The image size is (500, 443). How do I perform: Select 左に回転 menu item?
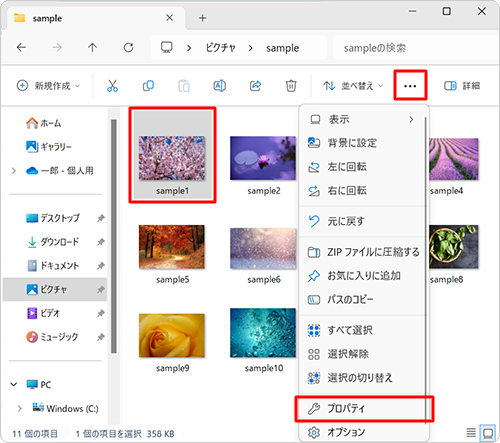(362, 166)
